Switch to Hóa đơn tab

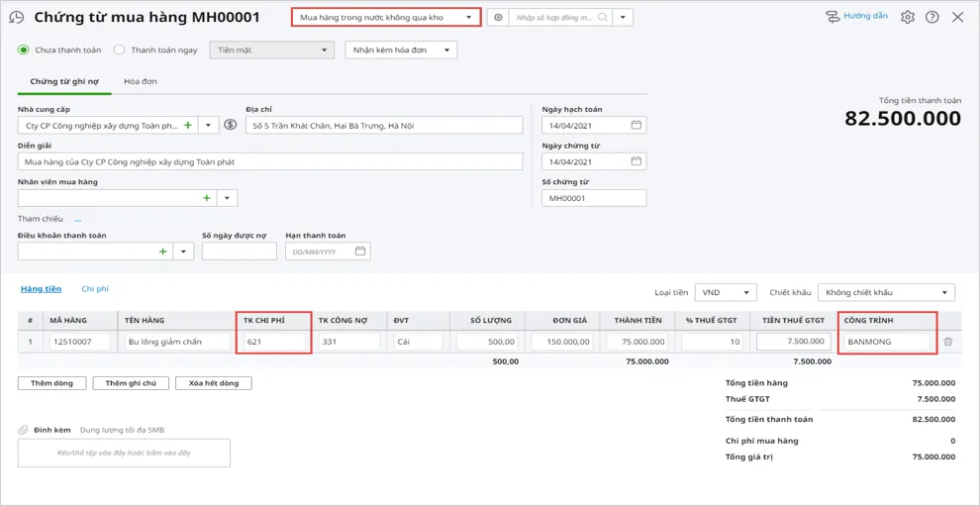pyautogui.click(x=141, y=82)
